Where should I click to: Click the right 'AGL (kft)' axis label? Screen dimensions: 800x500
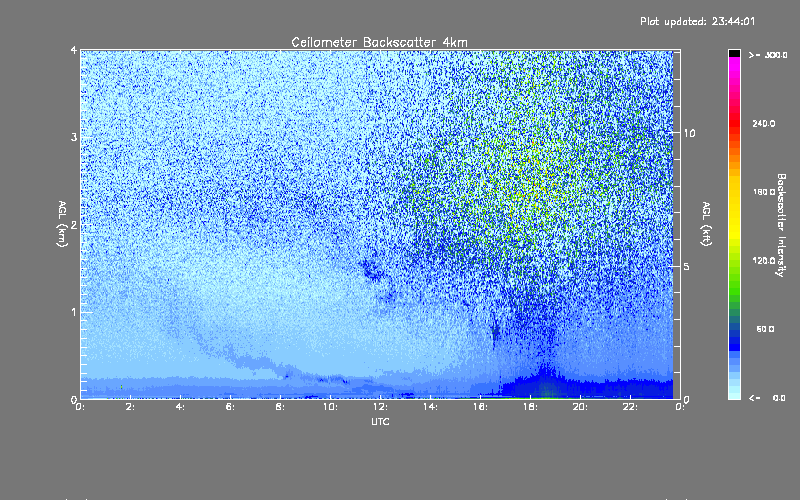coord(706,224)
